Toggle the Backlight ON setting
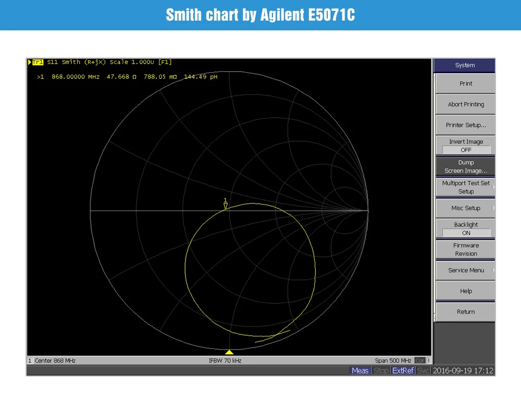This screenshot has width=521, height=420. [x=466, y=228]
